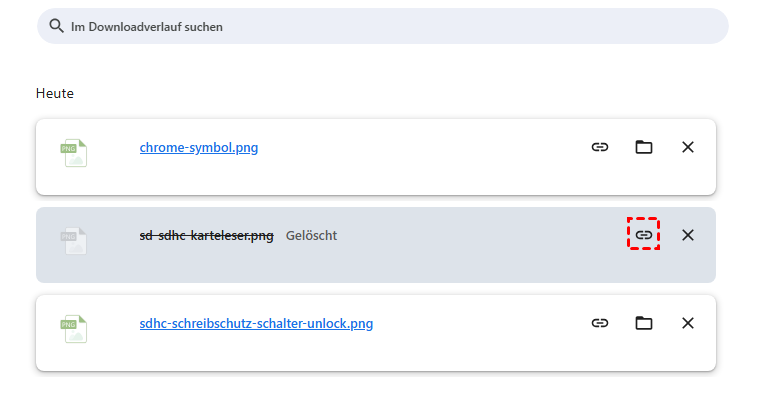Copy download link for chrome-symbol.png
The height and width of the screenshot is (404, 778).
600,147
